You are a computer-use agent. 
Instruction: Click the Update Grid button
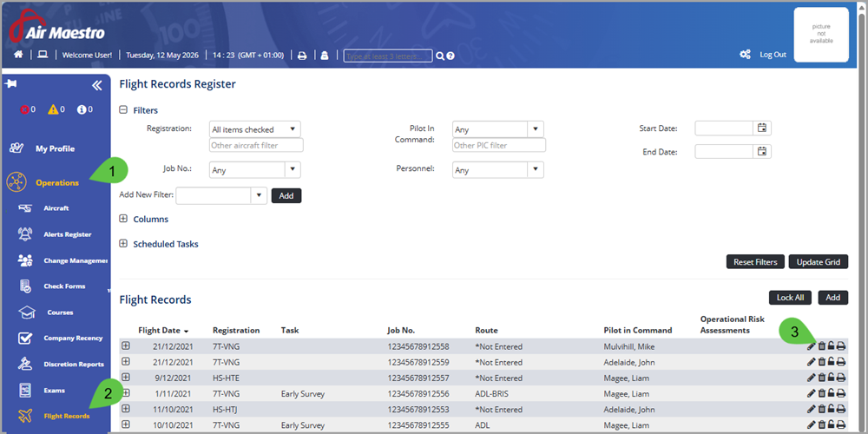819,262
